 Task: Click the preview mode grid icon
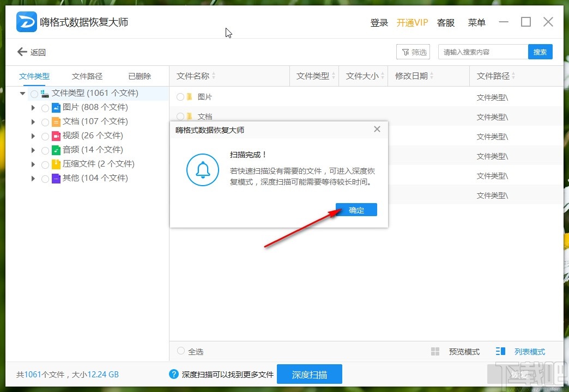click(435, 351)
